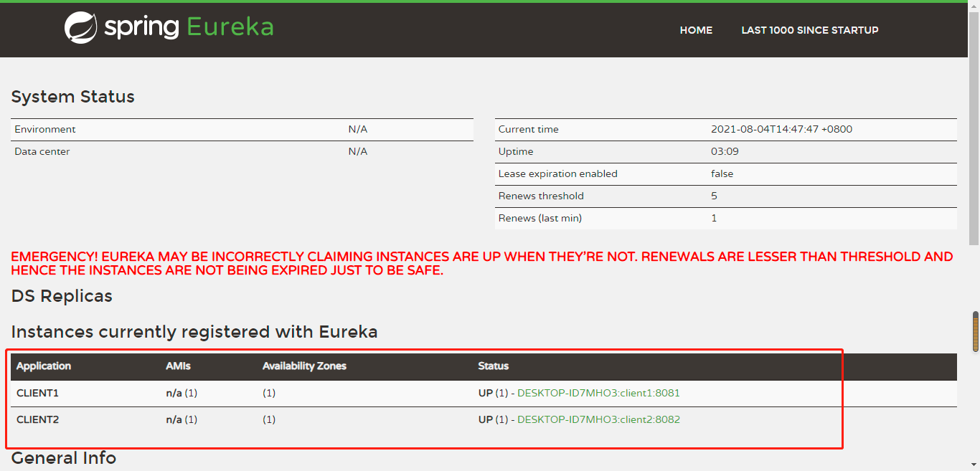The width and height of the screenshot is (980, 471).
Task: Click the n/a (1) AMIs cell for CLIENT2
Action: pyautogui.click(x=182, y=419)
